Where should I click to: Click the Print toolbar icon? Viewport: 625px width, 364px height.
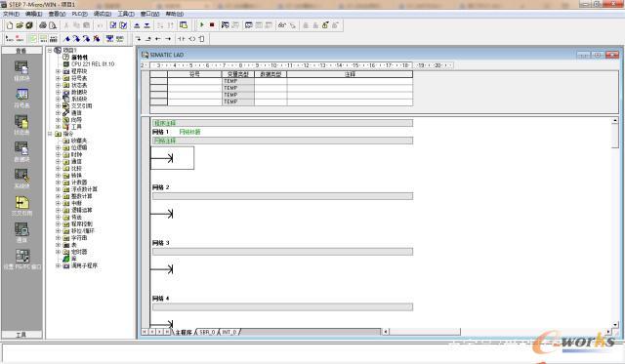coord(43,25)
